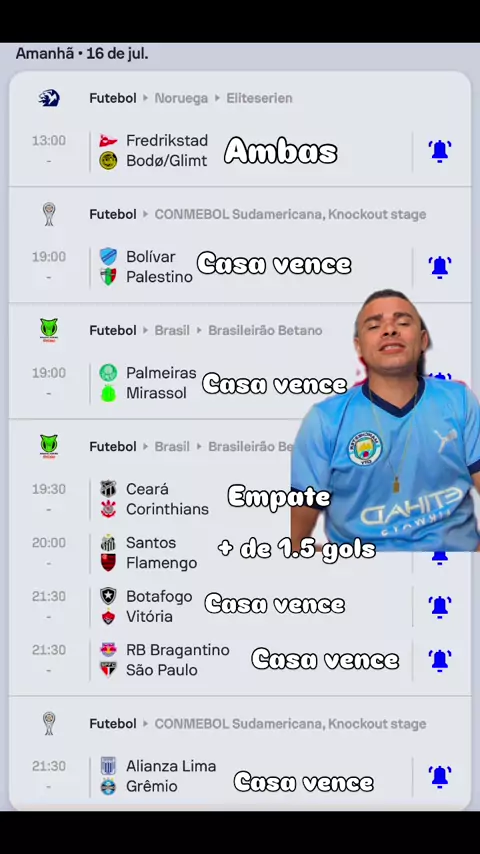480x854 pixels.
Task: Open the Eliteserien breadcrumb link
Action: pyautogui.click(x=259, y=98)
